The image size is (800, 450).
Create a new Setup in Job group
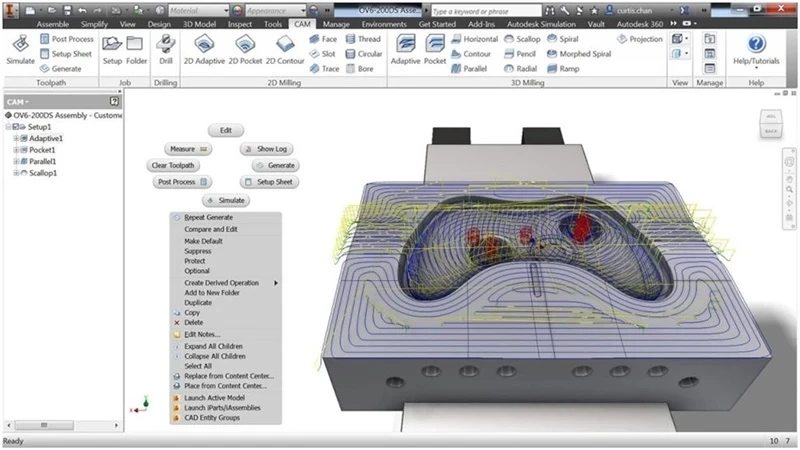[x=112, y=49]
